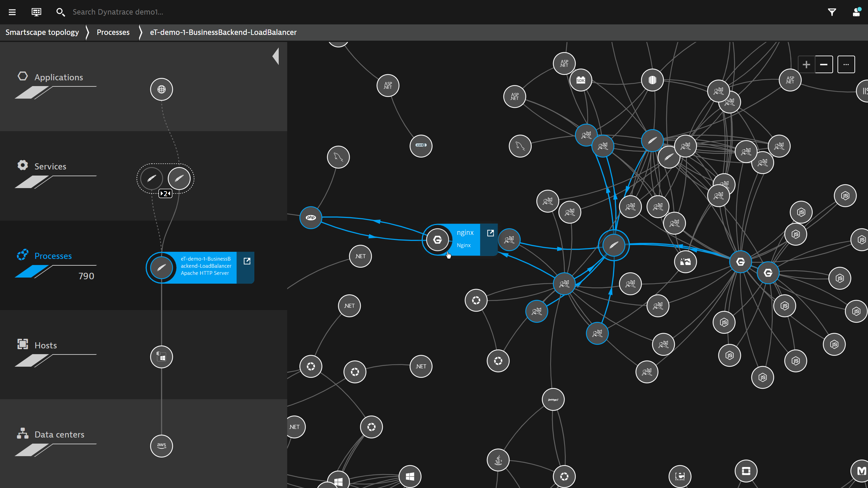Click the Node.js node at far upper right
This screenshot has width=868, height=488.
[845, 196]
